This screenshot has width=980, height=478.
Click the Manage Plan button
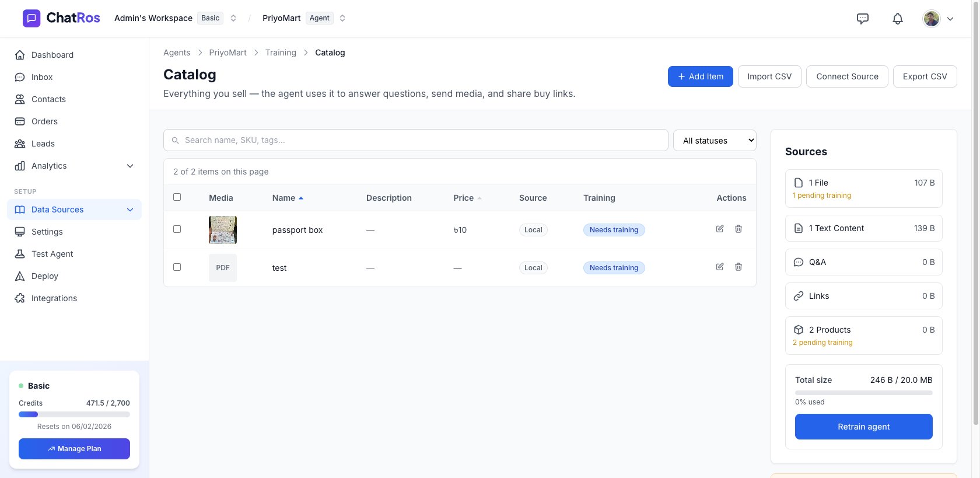click(x=74, y=449)
